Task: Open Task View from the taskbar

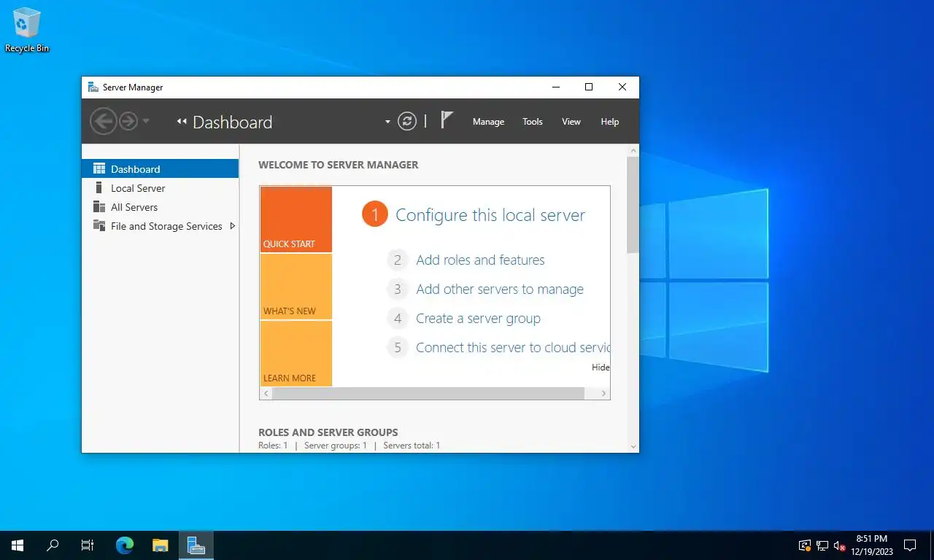Action: tap(88, 545)
